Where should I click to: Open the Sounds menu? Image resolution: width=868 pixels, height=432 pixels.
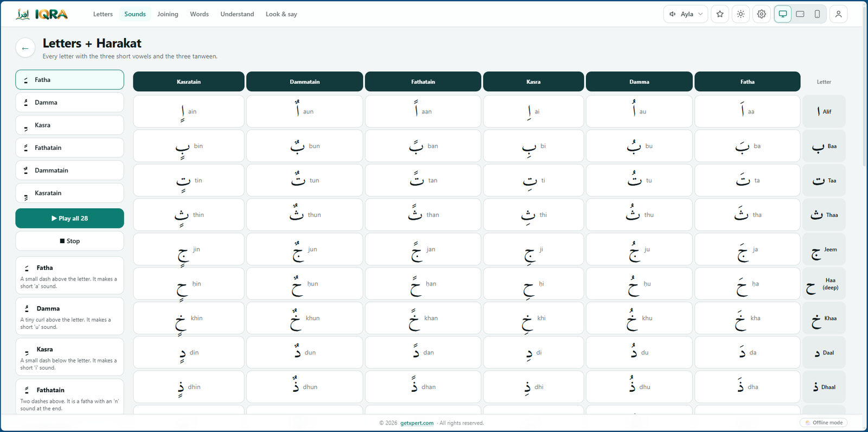click(x=135, y=14)
